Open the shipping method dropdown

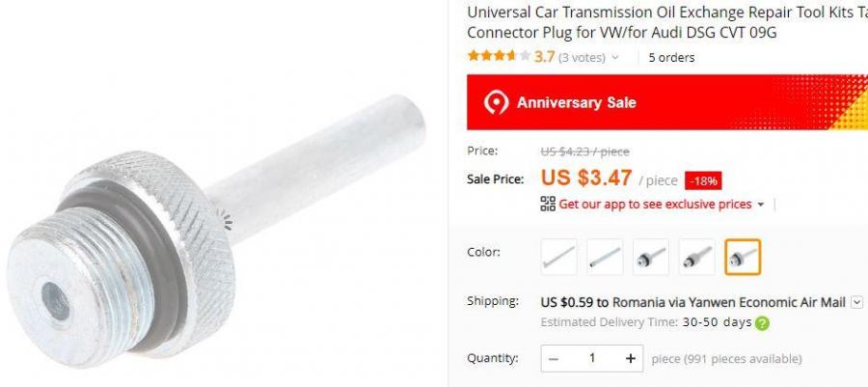(x=857, y=302)
